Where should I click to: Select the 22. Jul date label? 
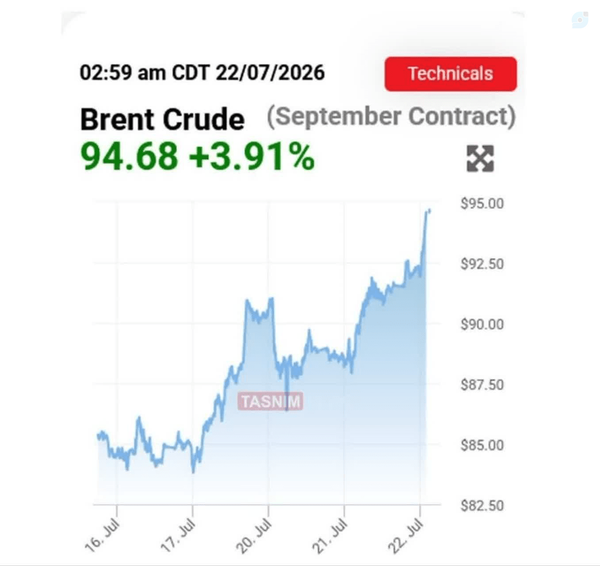point(406,536)
